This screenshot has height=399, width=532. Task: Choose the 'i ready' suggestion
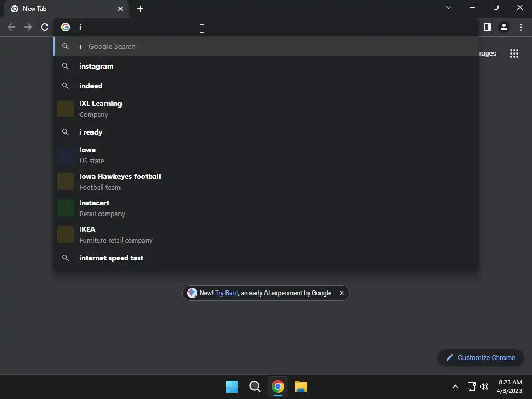[x=266, y=132]
